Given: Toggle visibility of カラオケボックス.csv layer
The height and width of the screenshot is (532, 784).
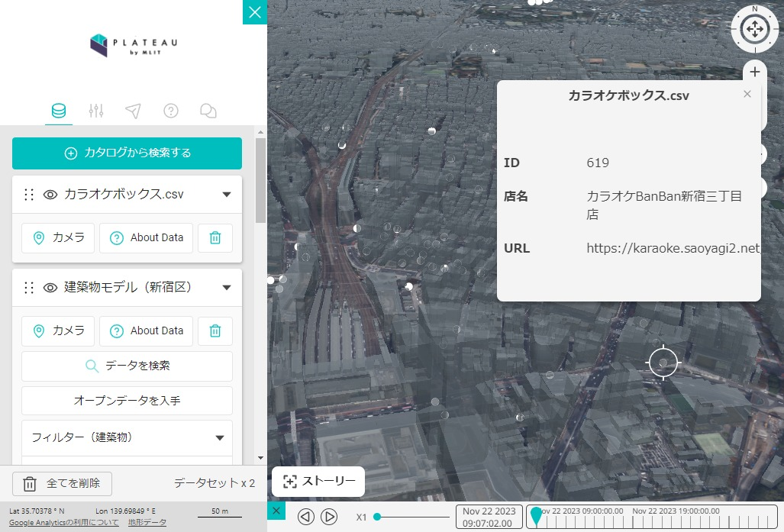Looking at the screenshot, I should (x=50, y=195).
